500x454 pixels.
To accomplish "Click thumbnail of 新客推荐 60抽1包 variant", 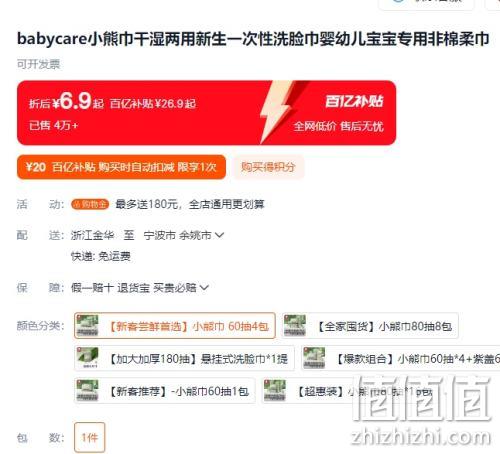I will pos(87,390).
